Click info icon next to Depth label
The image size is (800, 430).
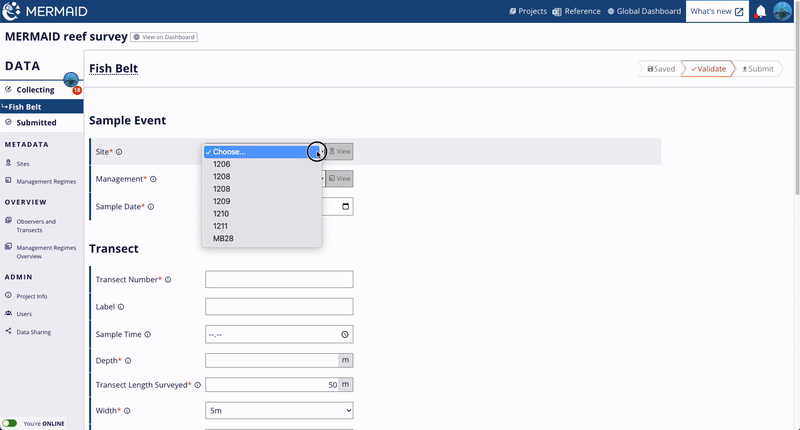(x=128, y=360)
